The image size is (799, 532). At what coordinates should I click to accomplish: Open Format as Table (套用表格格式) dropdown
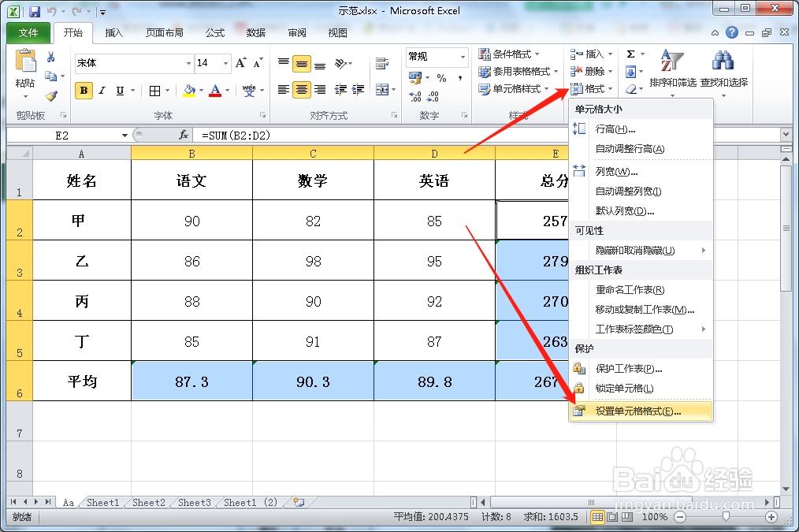(518, 72)
